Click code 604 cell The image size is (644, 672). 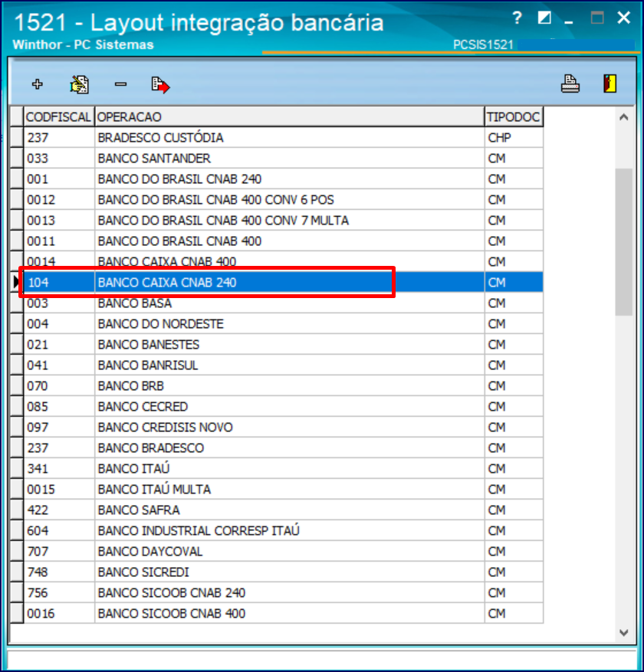coord(59,530)
